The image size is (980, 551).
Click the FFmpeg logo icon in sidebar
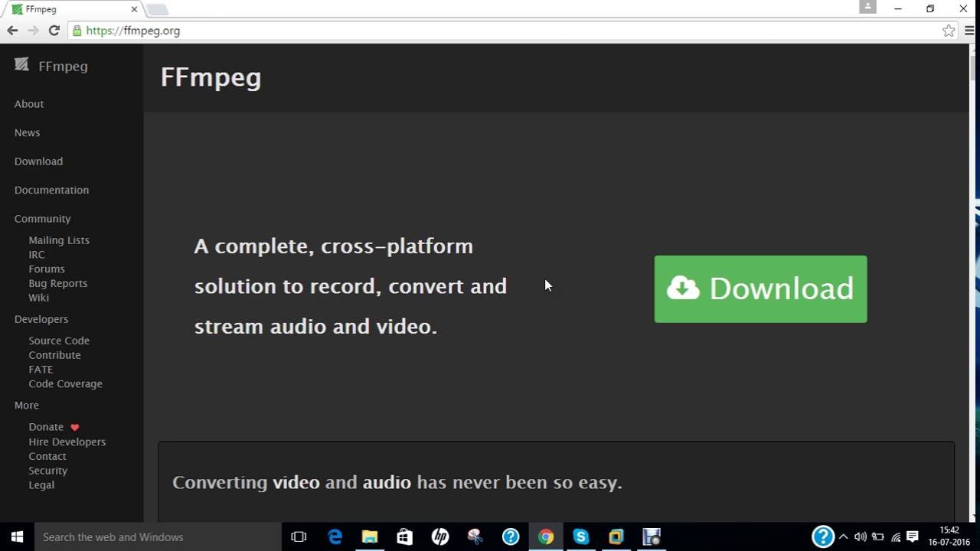[x=21, y=65]
